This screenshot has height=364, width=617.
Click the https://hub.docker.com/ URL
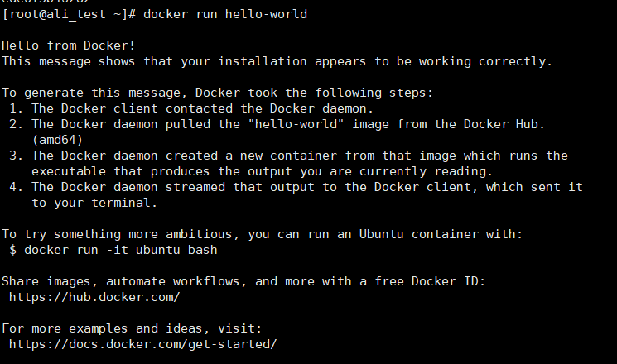tap(94, 296)
